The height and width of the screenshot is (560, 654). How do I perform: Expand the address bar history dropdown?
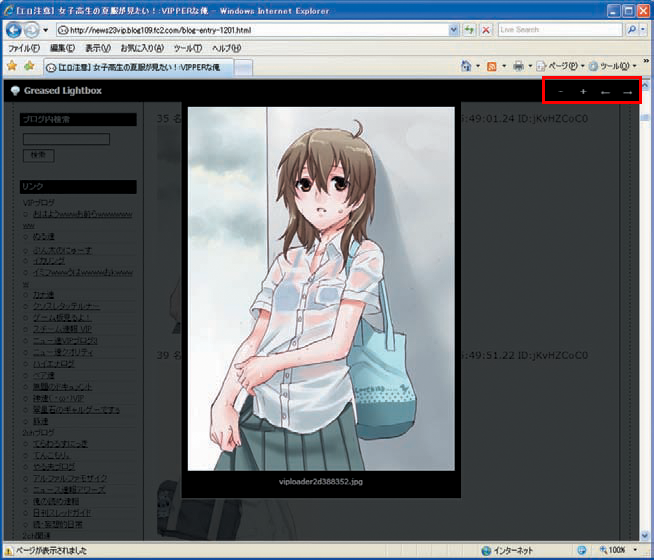tap(453, 30)
